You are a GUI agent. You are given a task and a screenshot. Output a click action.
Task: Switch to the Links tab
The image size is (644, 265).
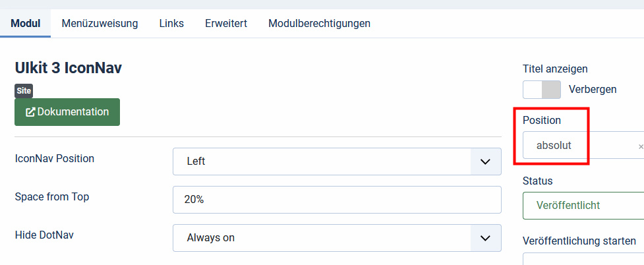tap(171, 24)
